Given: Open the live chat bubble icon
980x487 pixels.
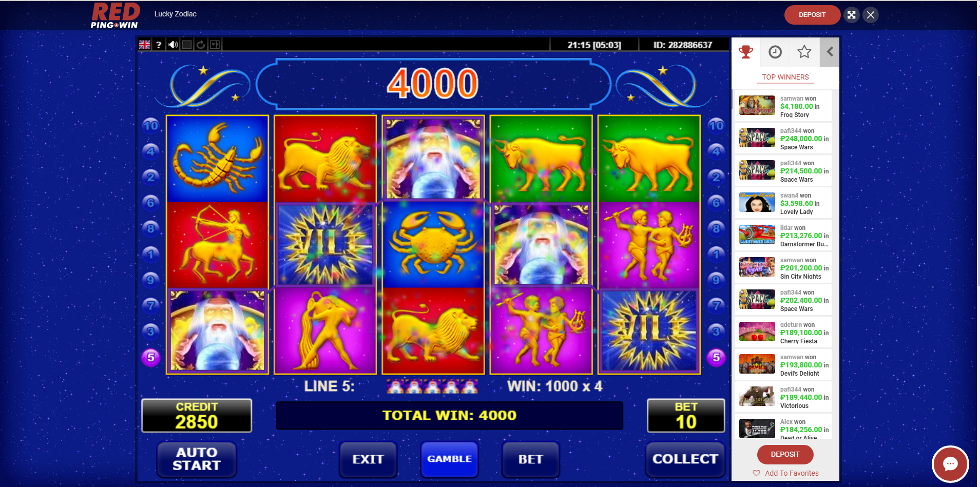Looking at the screenshot, I should point(950,464).
